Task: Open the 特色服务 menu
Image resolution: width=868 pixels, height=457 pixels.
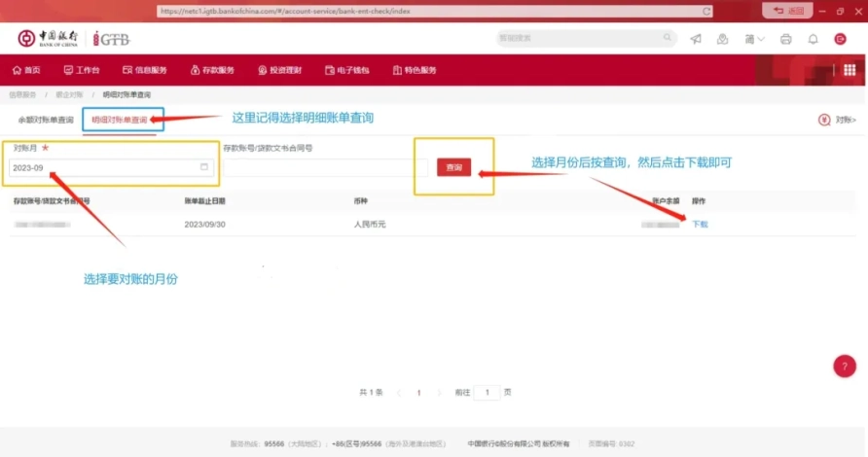Action: click(x=415, y=70)
